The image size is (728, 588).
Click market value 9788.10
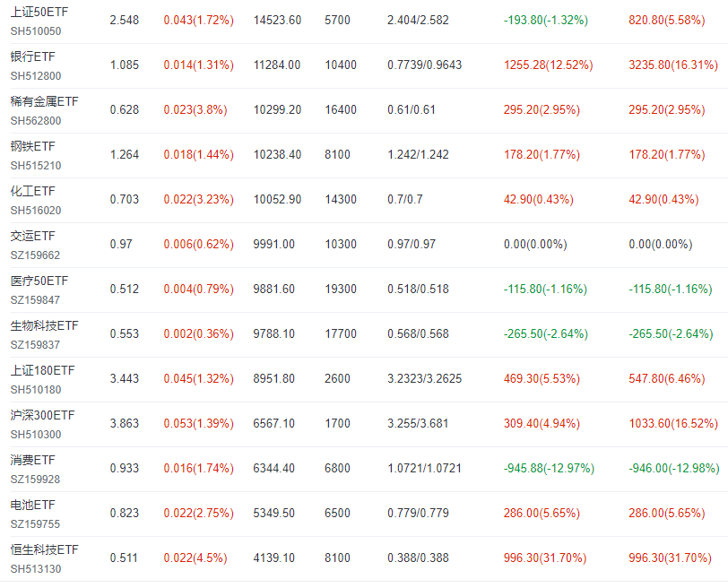[x=274, y=333]
